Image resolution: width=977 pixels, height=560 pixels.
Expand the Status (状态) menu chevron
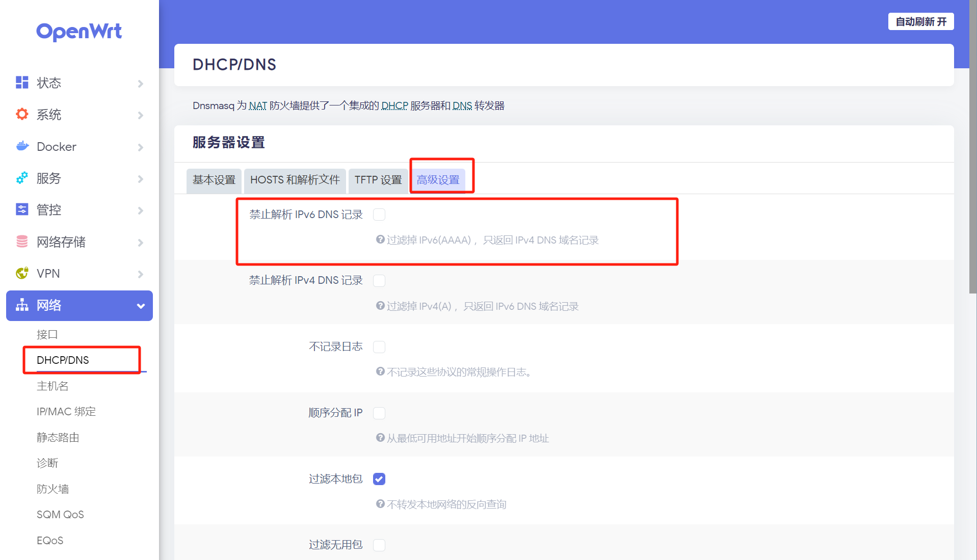point(141,84)
